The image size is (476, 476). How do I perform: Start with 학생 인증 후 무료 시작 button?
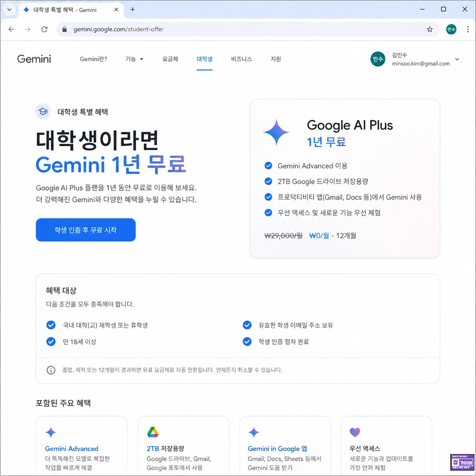click(86, 230)
